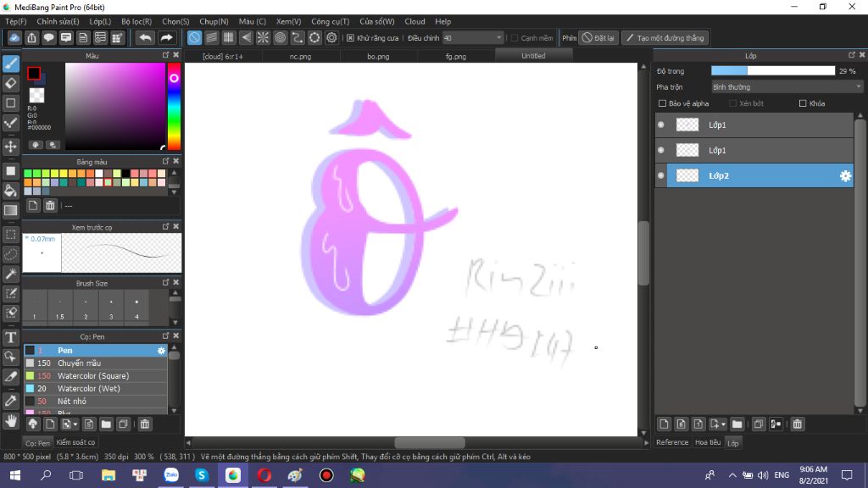Click the cloud save icon
The height and width of the screenshot is (488, 868).
click(x=14, y=37)
